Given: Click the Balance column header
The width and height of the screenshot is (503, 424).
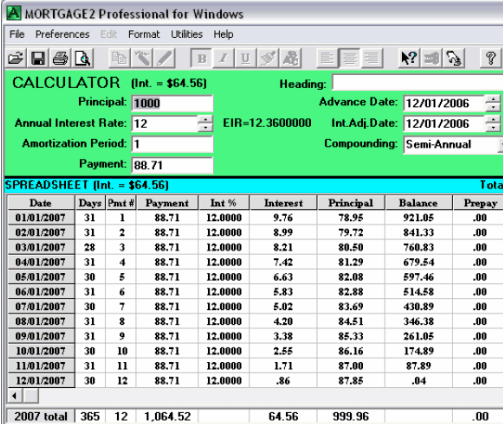Looking at the screenshot, I should click(419, 203).
